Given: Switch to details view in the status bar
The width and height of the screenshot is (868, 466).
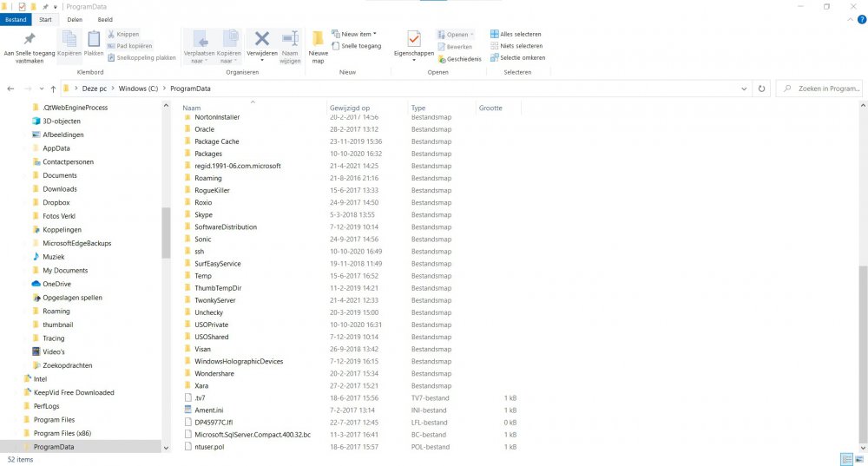Looking at the screenshot, I should click(x=845, y=459).
